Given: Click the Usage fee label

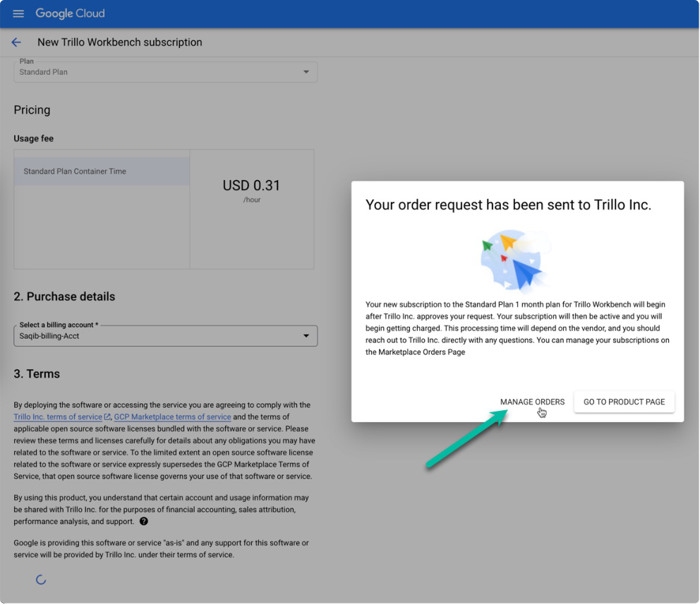Looking at the screenshot, I should pos(33,138).
